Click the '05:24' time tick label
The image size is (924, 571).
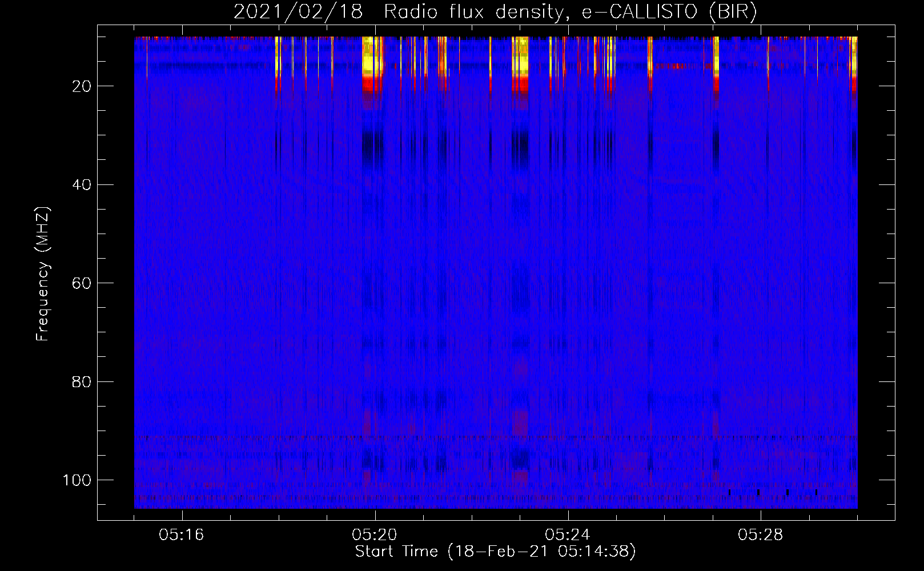(568, 535)
